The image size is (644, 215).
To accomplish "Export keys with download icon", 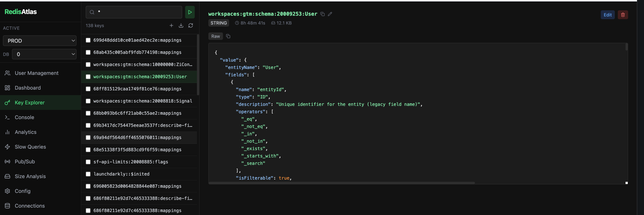I will coord(181,25).
